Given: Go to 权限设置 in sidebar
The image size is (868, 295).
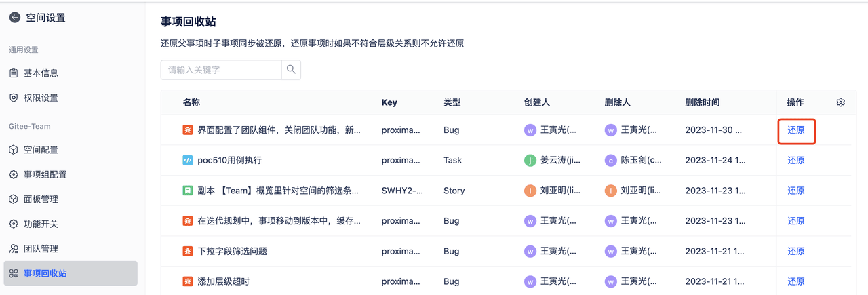Looking at the screenshot, I should 41,98.
